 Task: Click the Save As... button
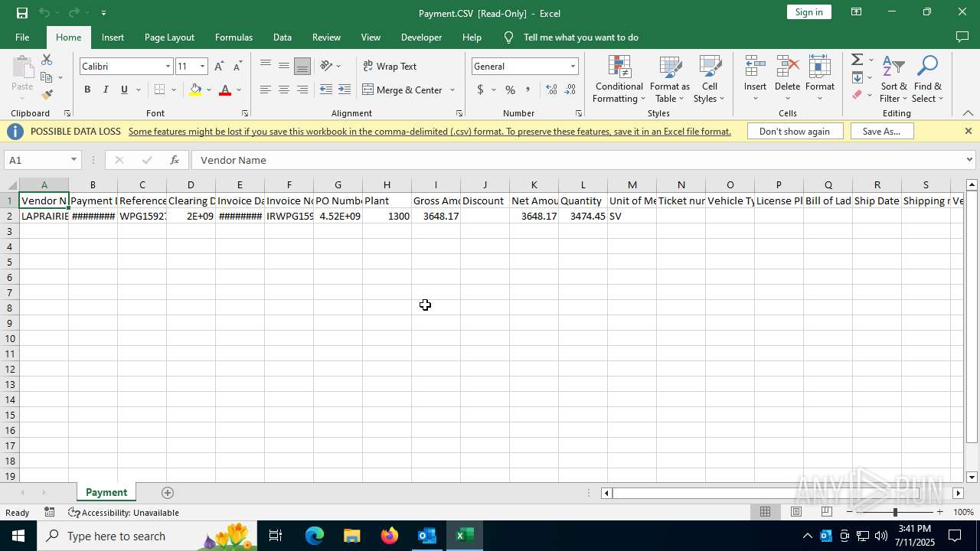[881, 132]
